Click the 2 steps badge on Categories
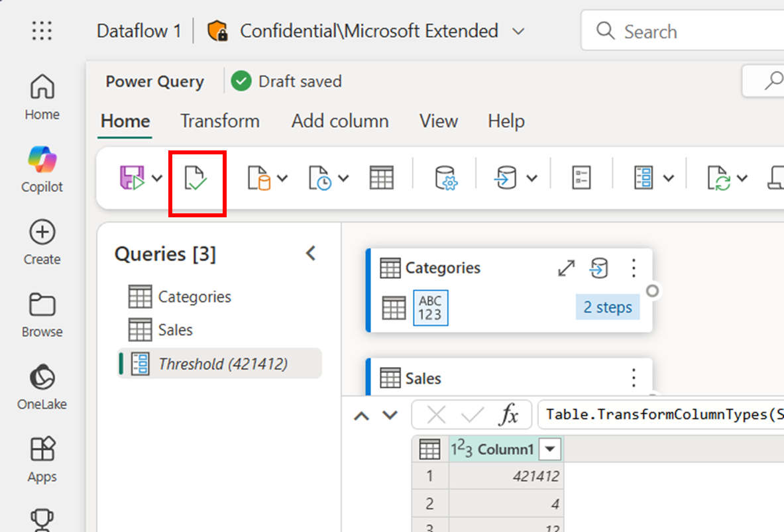Image resolution: width=784 pixels, height=532 pixels. (x=608, y=307)
